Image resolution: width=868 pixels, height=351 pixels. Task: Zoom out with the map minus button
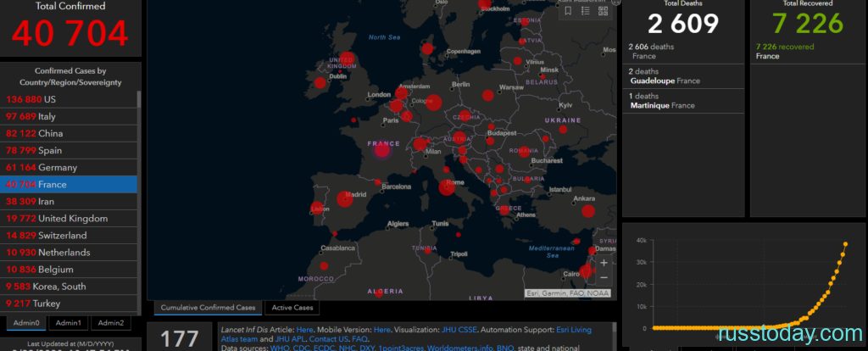[x=604, y=277]
